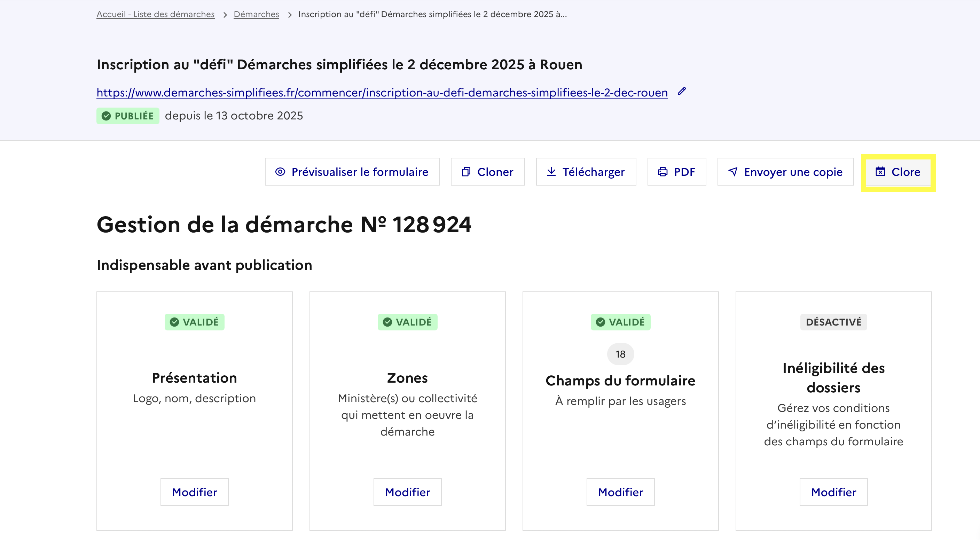The height and width of the screenshot is (540, 980).
Task: Click the paper-plane icon on Envoyer une copie
Action: (x=733, y=172)
